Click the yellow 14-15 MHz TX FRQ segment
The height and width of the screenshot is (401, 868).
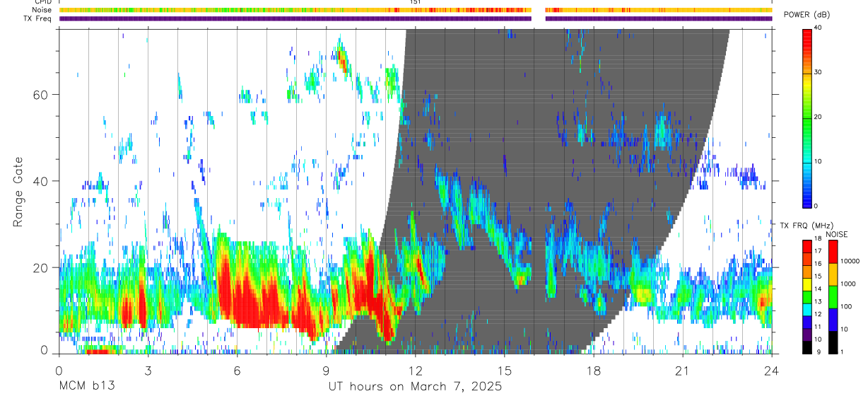[x=807, y=284]
